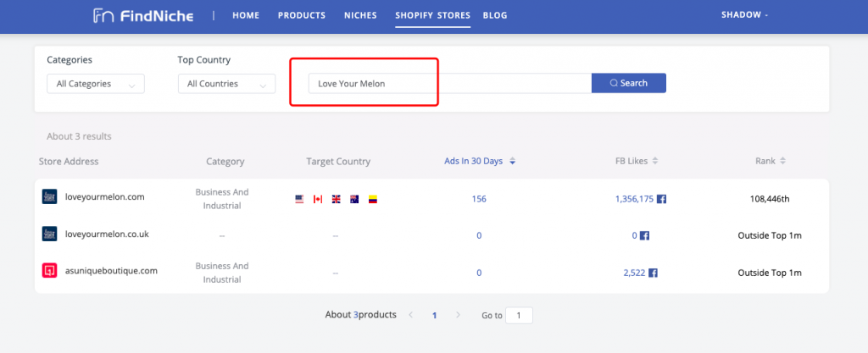Click the About 3 results text
The width and height of the screenshot is (868, 353).
(x=79, y=136)
